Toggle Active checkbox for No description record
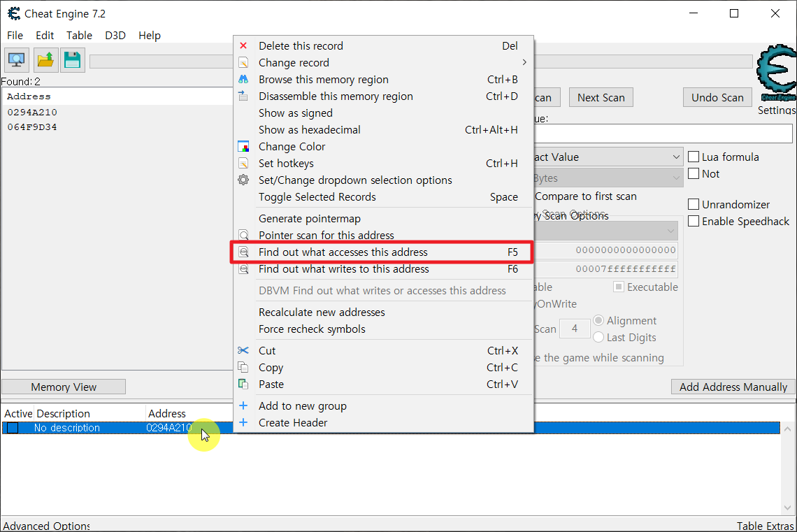This screenshot has height=532, width=797. [13, 428]
